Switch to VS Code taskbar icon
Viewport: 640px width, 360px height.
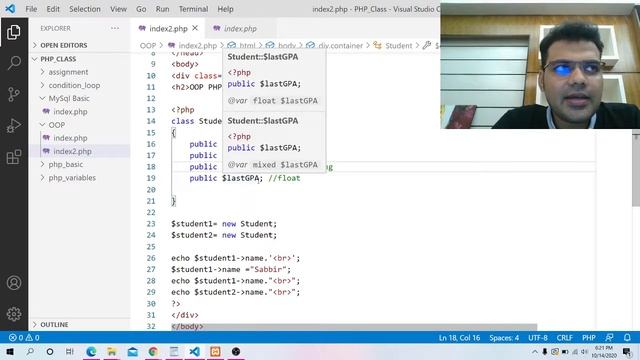click(x=195, y=351)
